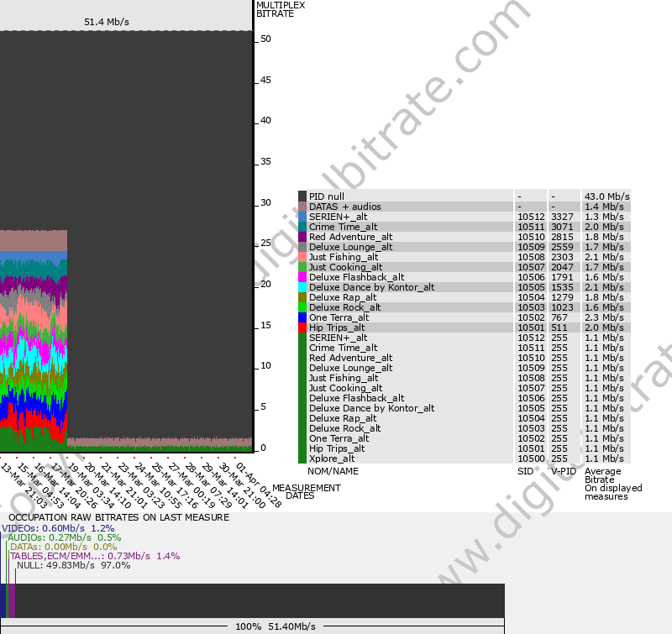Click the 'NOM/NAME' column header

[x=333, y=471]
